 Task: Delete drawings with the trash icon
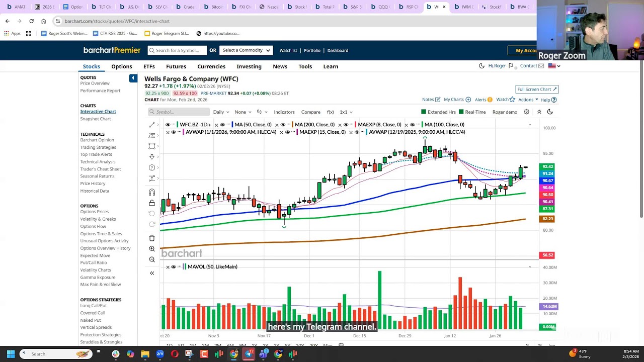tap(152, 238)
